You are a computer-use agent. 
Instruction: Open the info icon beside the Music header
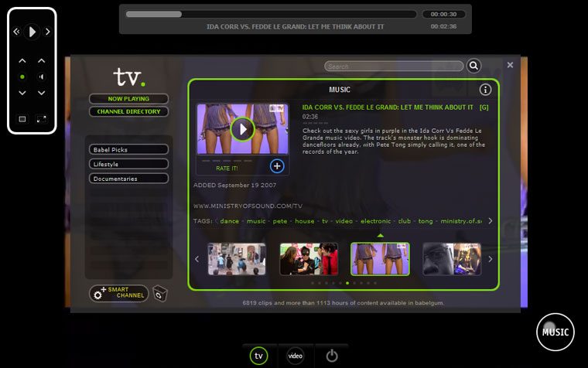click(486, 90)
